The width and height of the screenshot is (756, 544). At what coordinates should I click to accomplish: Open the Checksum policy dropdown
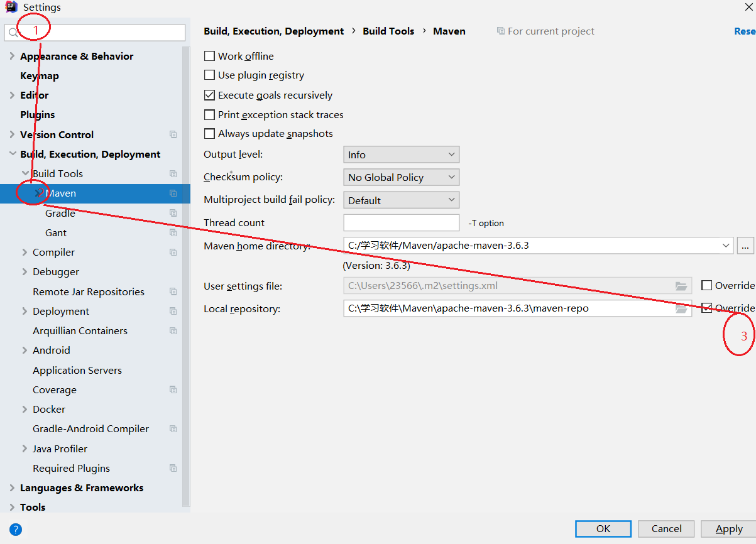401,177
